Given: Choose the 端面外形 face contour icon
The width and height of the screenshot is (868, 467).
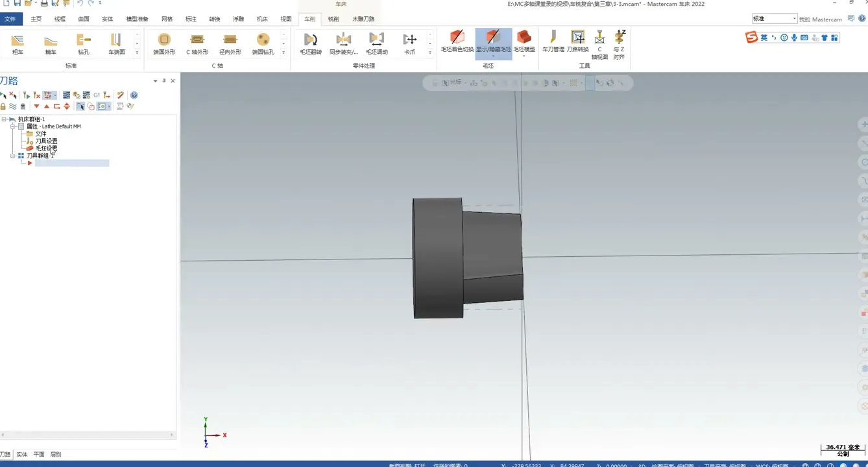Looking at the screenshot, I should click(164, 43).
